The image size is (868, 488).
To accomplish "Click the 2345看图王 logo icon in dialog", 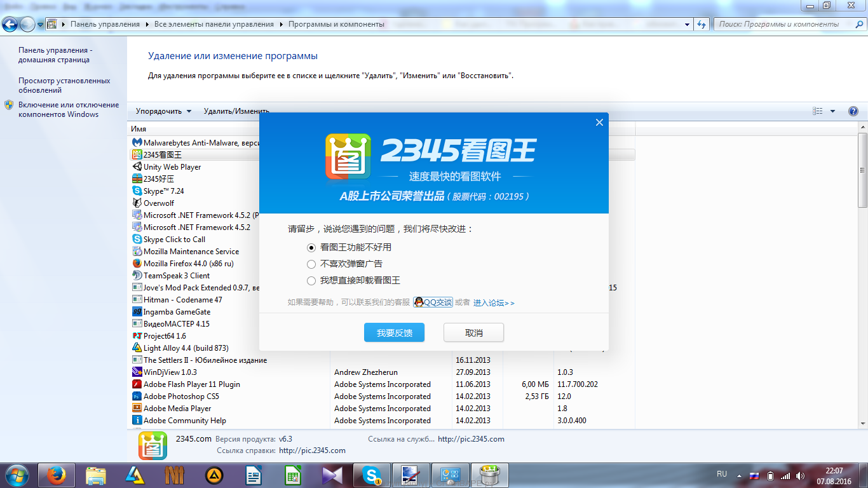I will tap(348, 156).
